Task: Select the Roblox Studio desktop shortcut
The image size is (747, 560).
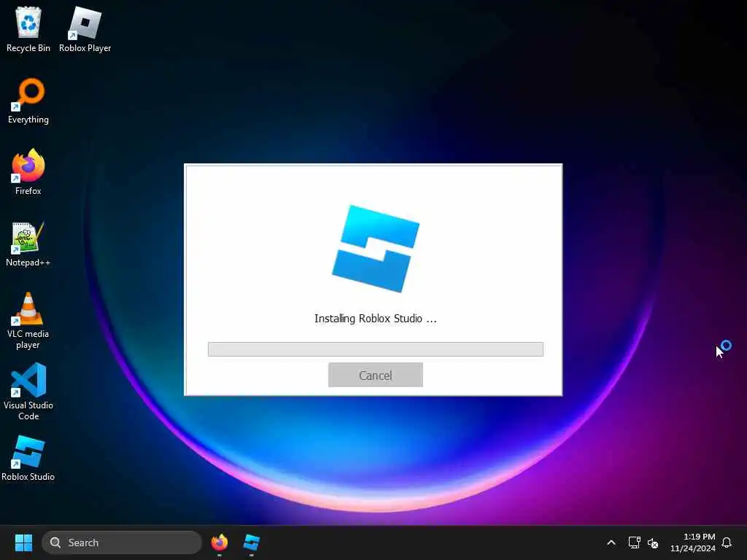Action: pos(28,458)
